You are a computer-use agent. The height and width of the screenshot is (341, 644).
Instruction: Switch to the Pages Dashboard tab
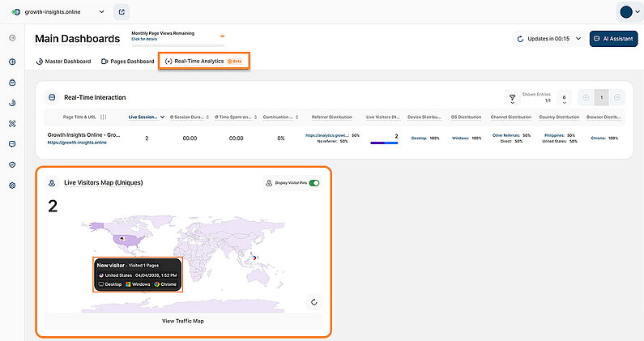coord(127,61)
